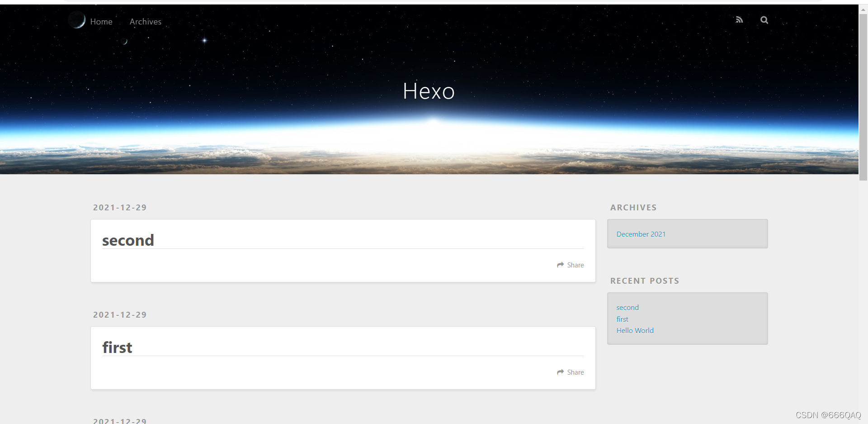Open second in Recent Posts
This screenshot has width=868, height=424.
coord(627,307)
